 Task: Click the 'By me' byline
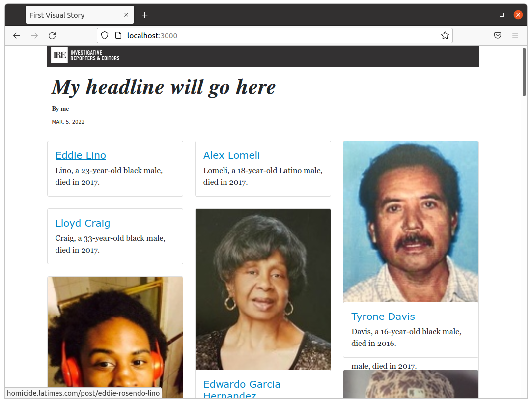60,109
